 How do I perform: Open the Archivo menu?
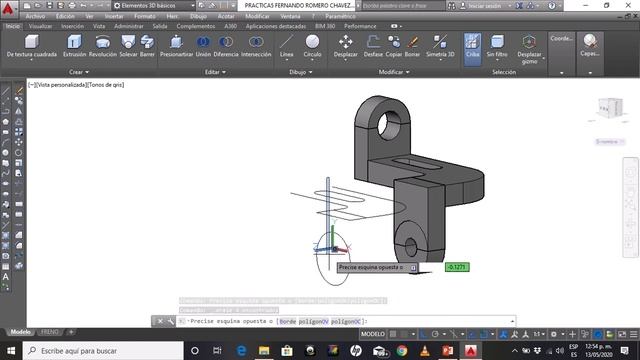coord(36,16)
